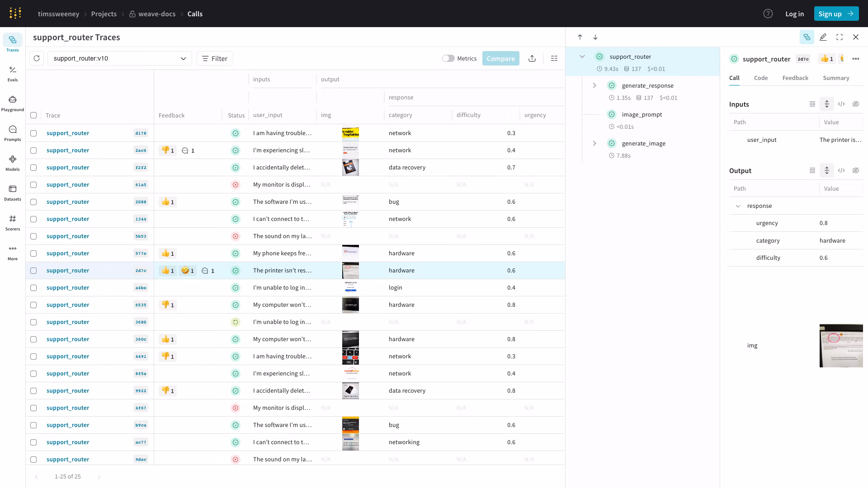Open the help question mark icon
This screenshot has width=868, height=488.
pos(768,14)
